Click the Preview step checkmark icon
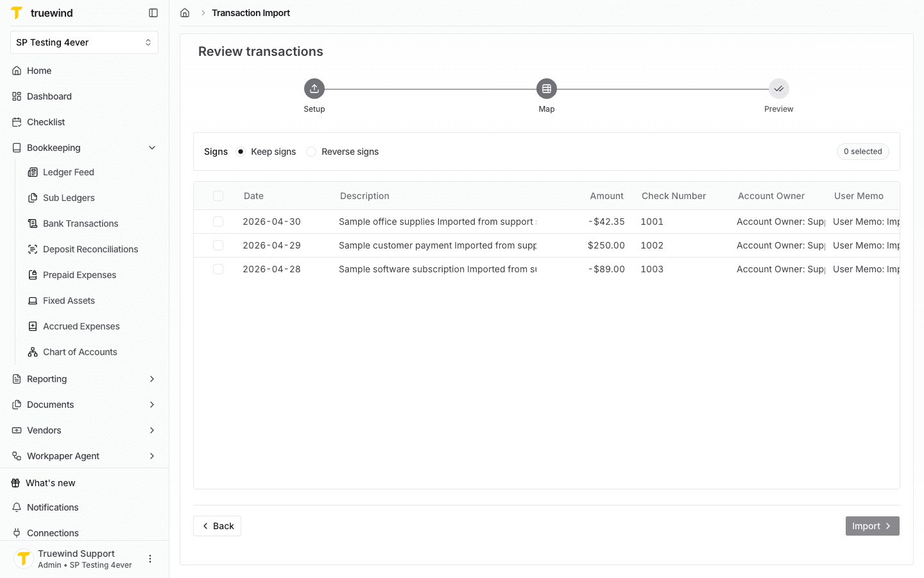 (x=779, y=89)
